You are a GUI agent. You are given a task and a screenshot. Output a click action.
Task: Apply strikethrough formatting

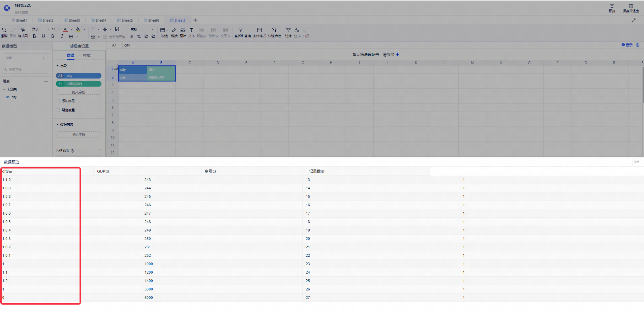pyautogui.click(x=53, y=36)
